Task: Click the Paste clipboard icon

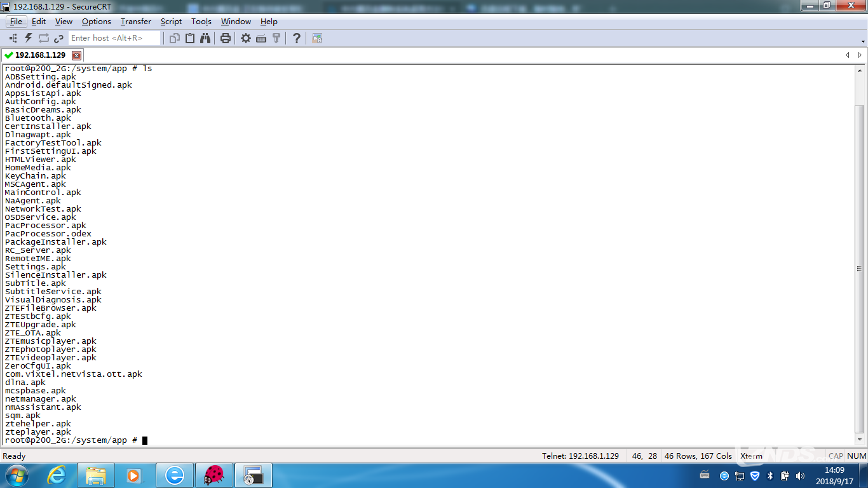Action: click(x=190, y=38)
